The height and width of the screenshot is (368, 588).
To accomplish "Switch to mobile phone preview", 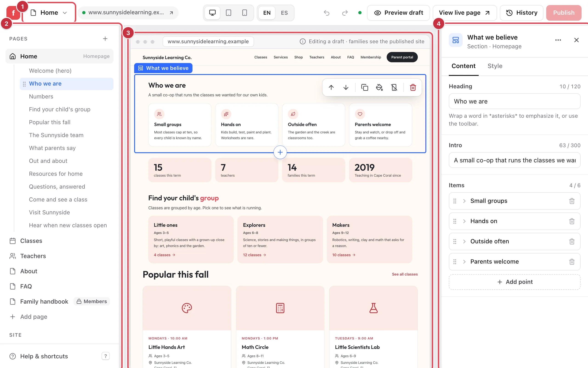I will (x=244, y=13).
